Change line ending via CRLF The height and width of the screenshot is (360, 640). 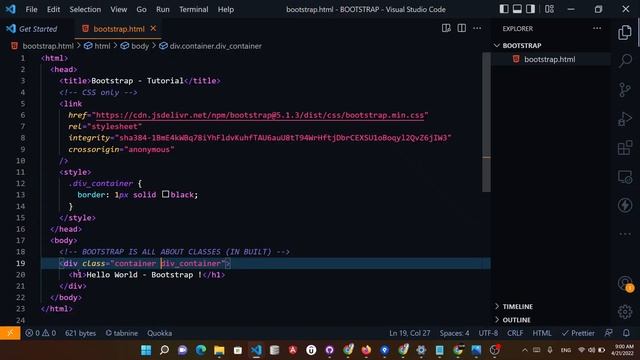pyautogui.click(x=515, y=333)
